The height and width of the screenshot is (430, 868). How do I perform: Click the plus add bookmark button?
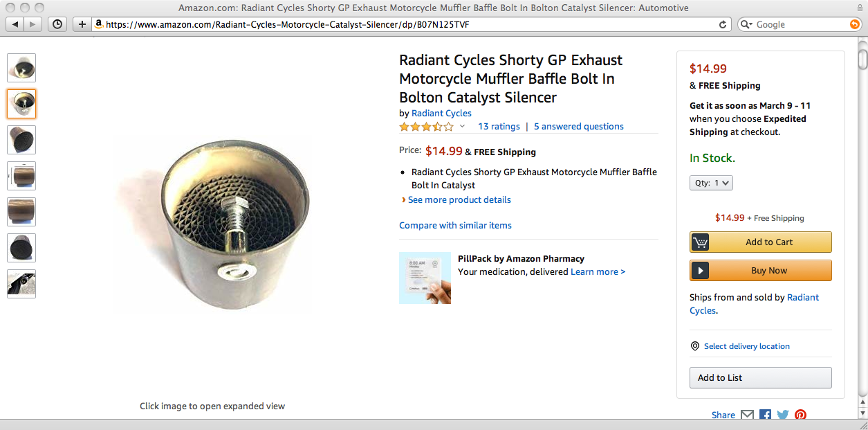82,24
